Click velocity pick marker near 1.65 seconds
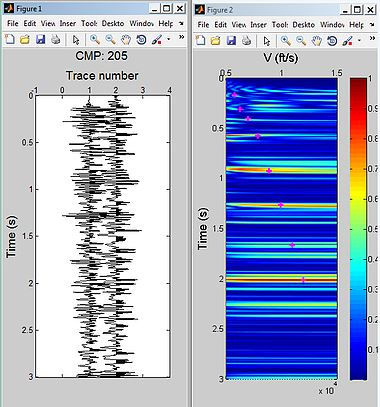The width and height of the screenshot is (380, 407). 292,245
